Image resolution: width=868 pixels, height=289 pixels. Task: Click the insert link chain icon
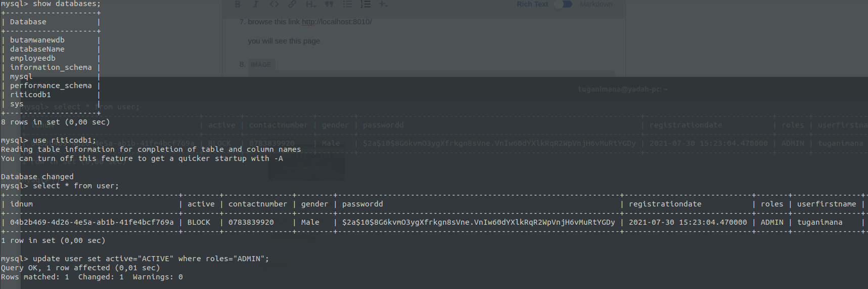[292, 4]
